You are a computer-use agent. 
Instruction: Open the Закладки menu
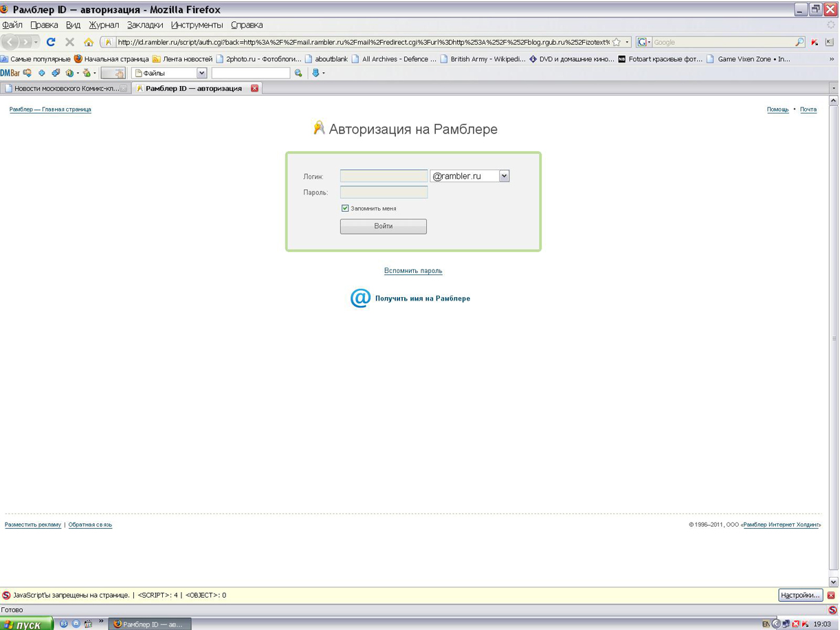145,25
